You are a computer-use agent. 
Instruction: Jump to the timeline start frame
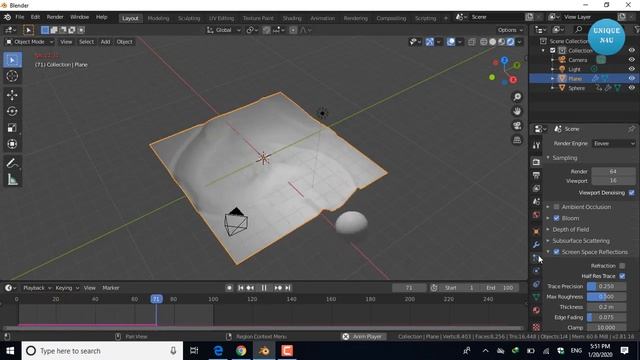click(x=241, y=288)
